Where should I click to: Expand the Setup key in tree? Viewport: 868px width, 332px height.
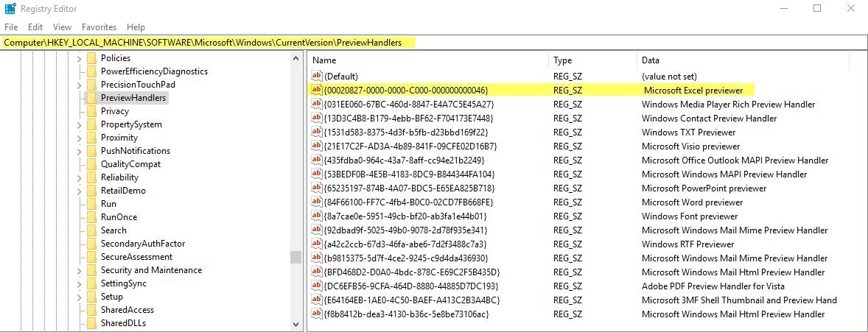(x=79, y=297)
